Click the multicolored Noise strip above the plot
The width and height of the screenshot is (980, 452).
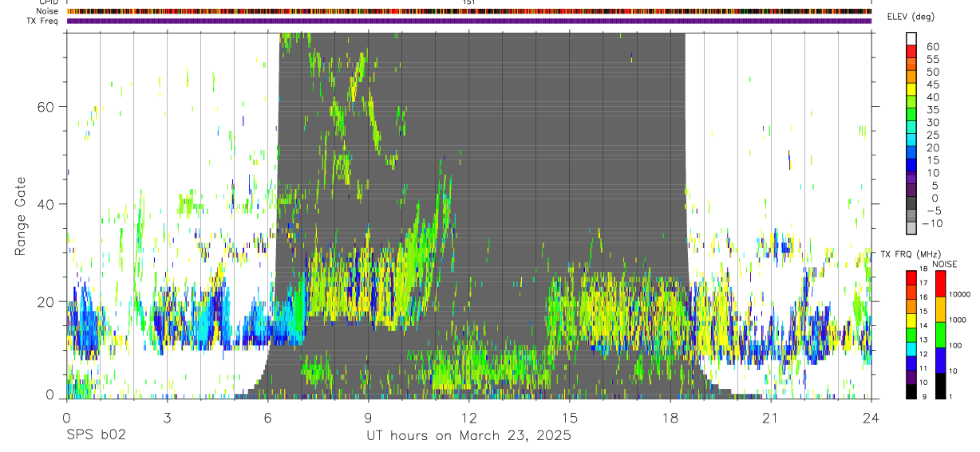(469, 11)
